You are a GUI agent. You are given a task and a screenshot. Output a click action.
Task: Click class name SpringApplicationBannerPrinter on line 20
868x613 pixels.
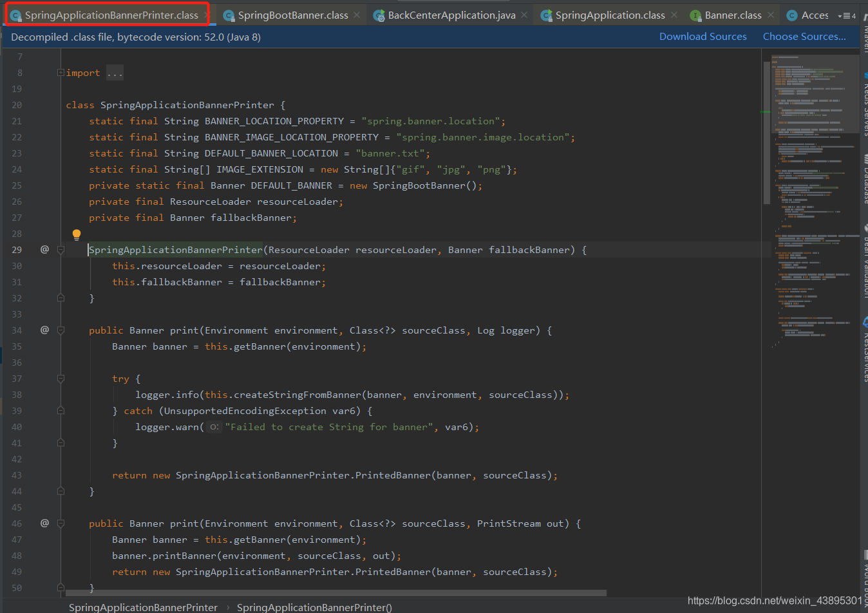[187, 105]
